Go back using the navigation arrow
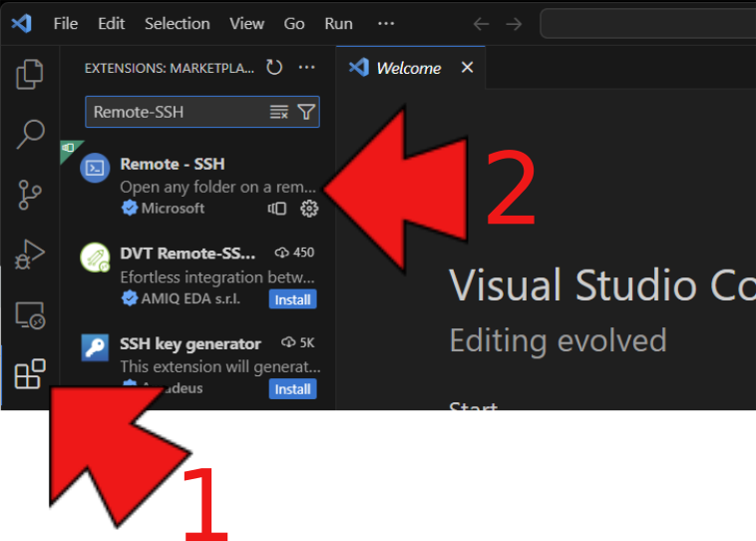This screenshot has width=756, height=541. pos(481,23)
